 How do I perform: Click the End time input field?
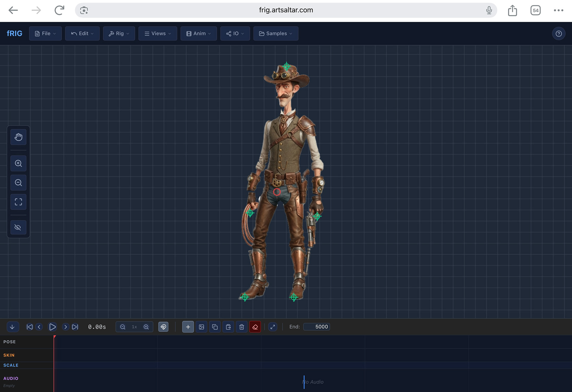coord(317,327)
